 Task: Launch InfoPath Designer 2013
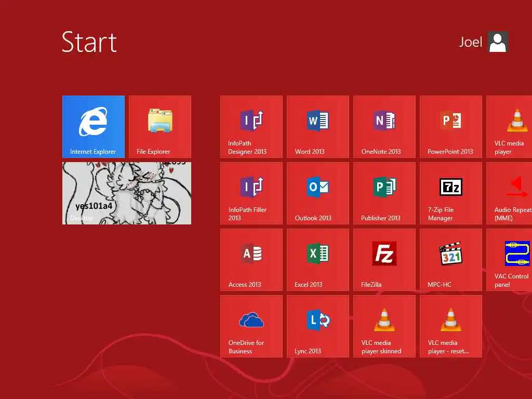tap(251, 127)
